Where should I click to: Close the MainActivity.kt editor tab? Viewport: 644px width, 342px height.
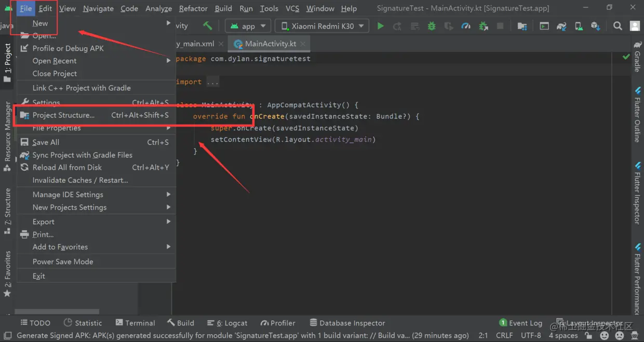(304, 44)
